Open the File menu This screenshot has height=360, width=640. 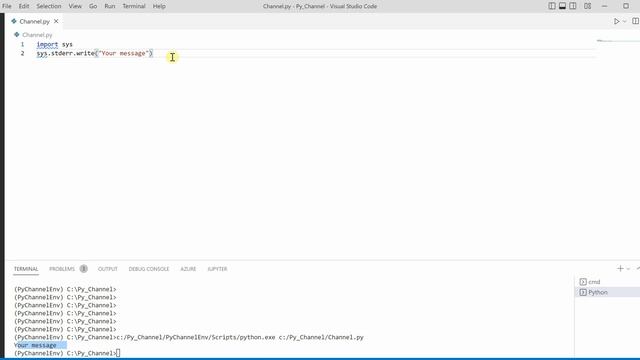pyautogui.click(x=7, y=6)
